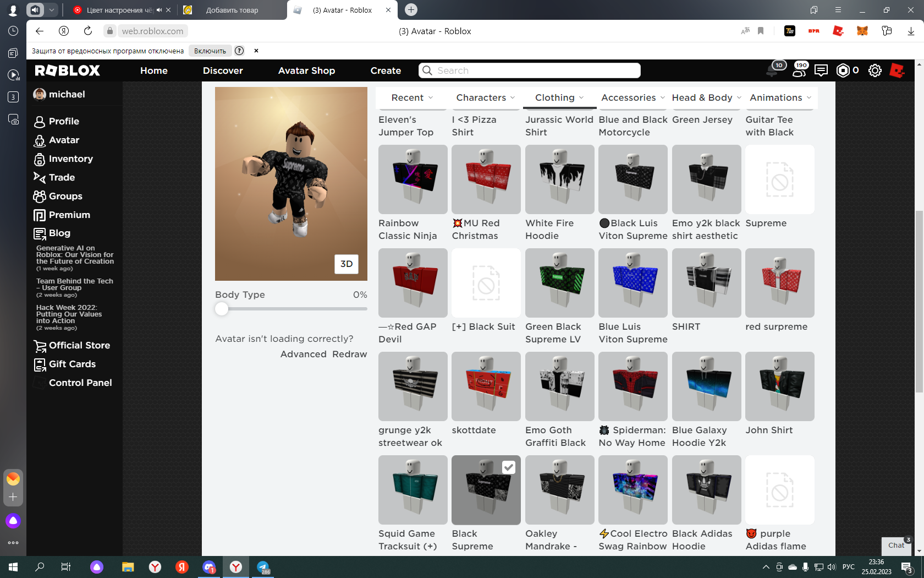Open the friends requests icon
The image size is (924, 578).
(x=799, y=70)
